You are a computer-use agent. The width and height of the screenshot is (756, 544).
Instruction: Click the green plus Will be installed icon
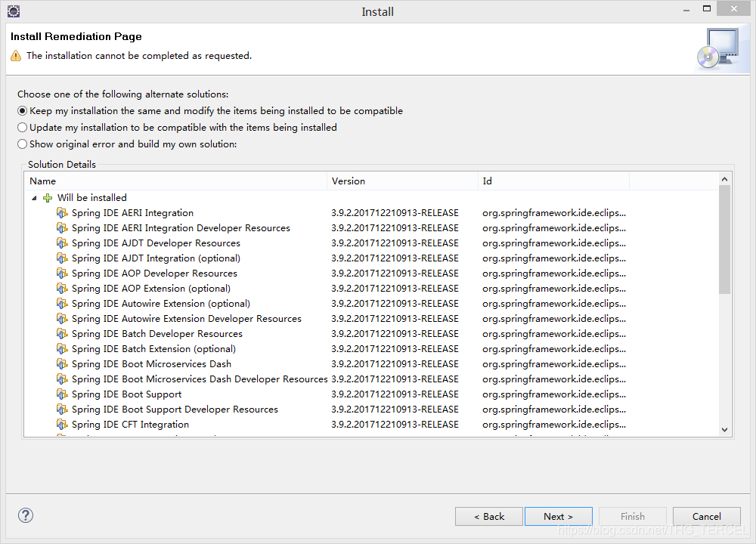[x=47, y=197]
